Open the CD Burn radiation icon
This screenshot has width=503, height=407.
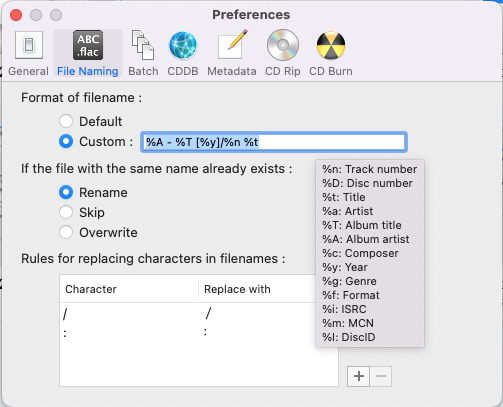point(331,45)
